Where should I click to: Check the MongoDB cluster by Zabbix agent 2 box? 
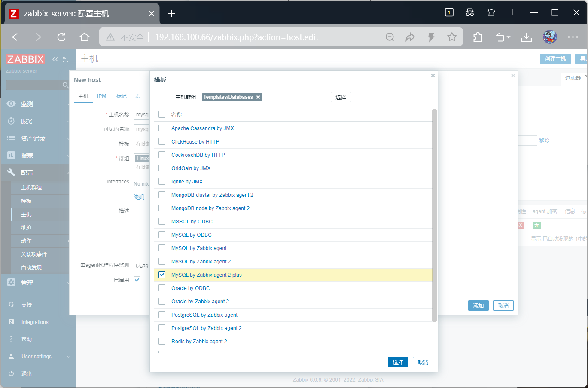[162, 195]
